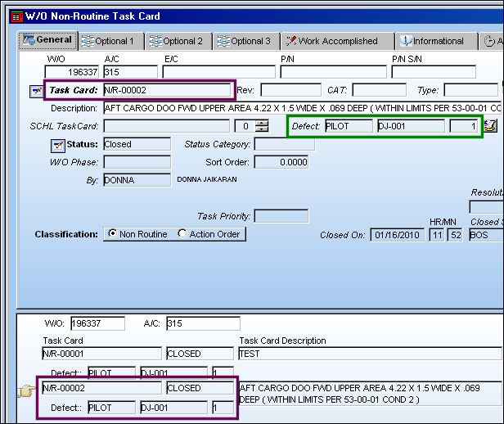The image size is (504, 424).
Task: Click the empty E/C field
Action: (x=219, y=72)
